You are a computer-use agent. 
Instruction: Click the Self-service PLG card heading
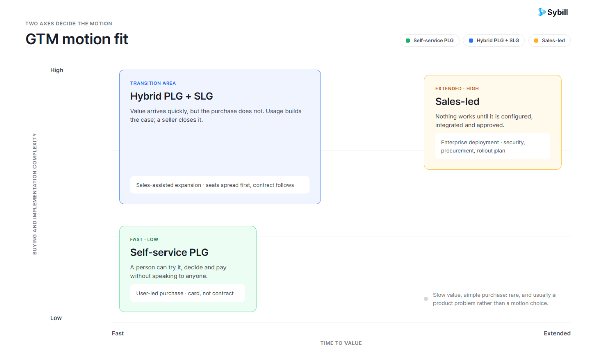click(x=169, y=252)
